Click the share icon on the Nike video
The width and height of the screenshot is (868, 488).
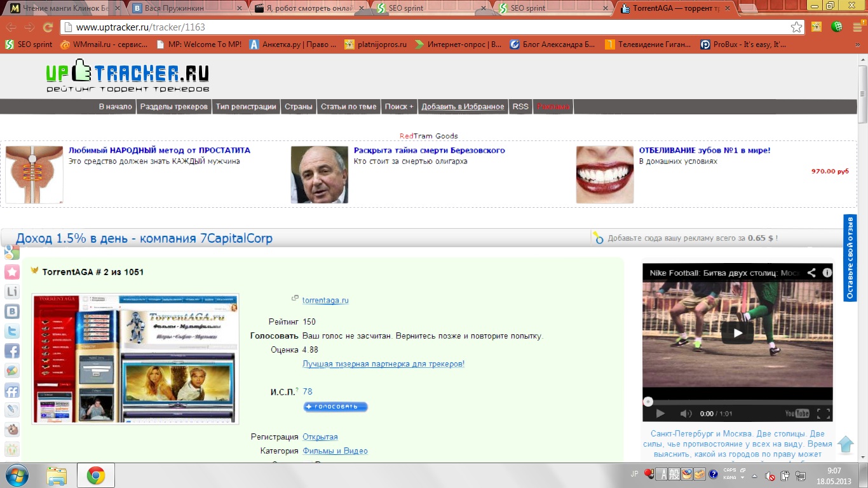coord(811,273)
